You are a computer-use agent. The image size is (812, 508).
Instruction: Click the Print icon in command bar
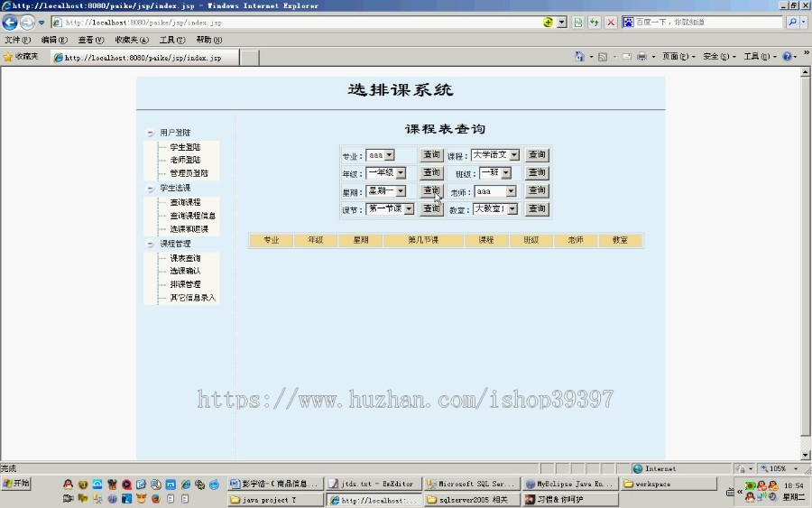pyautogui.click(x=641, y=57)
